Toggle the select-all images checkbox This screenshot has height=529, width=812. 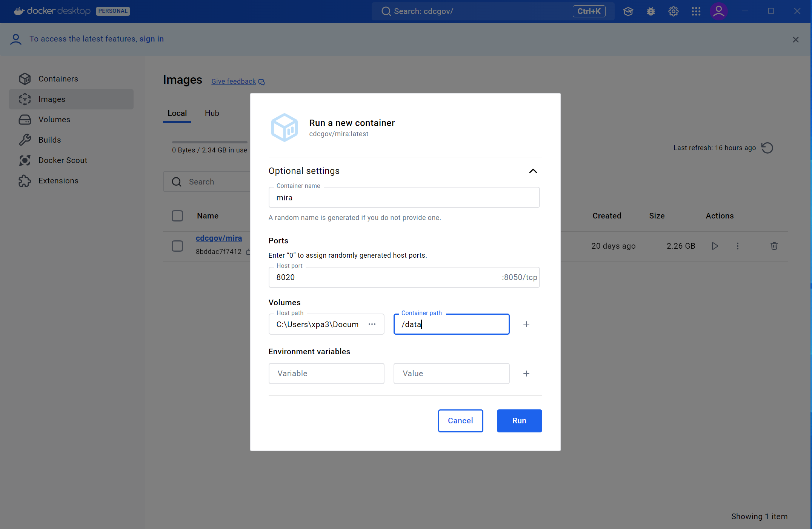[x=177, y=216]
